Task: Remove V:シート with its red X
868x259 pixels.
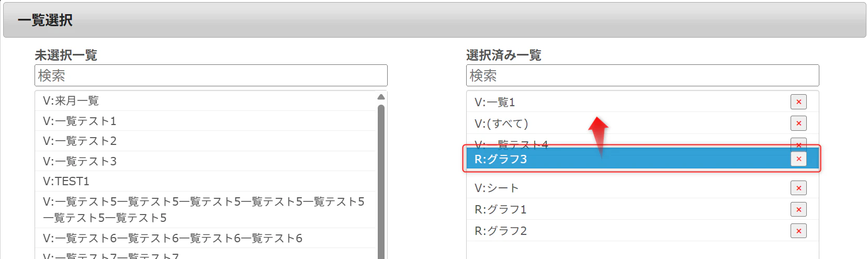Action: tap(798, 188)
